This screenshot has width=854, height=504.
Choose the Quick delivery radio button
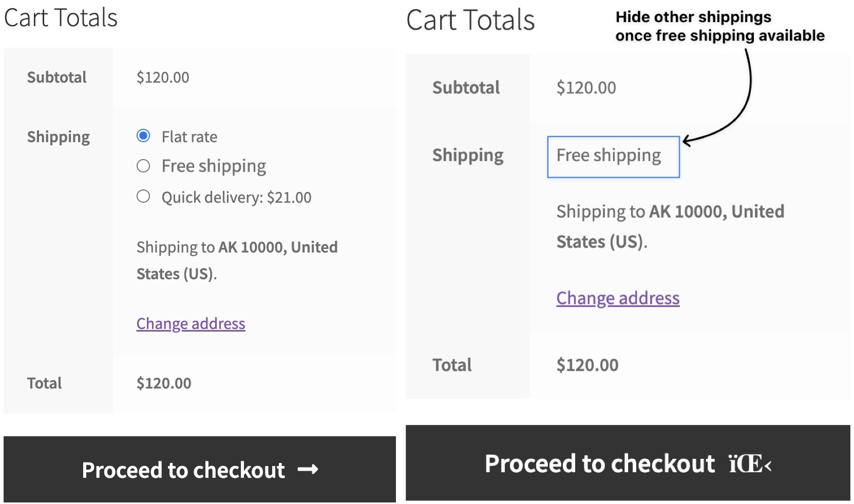click(143, 197)
